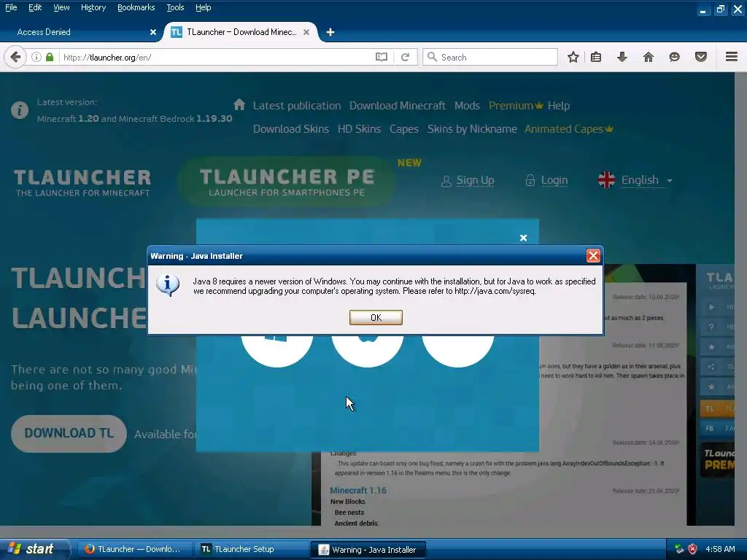The width and height of the screenshot is (747, 560).
Task: Click the TLAUNCHER PE banner
Action: pyautogui.click(x=287, y=182)
